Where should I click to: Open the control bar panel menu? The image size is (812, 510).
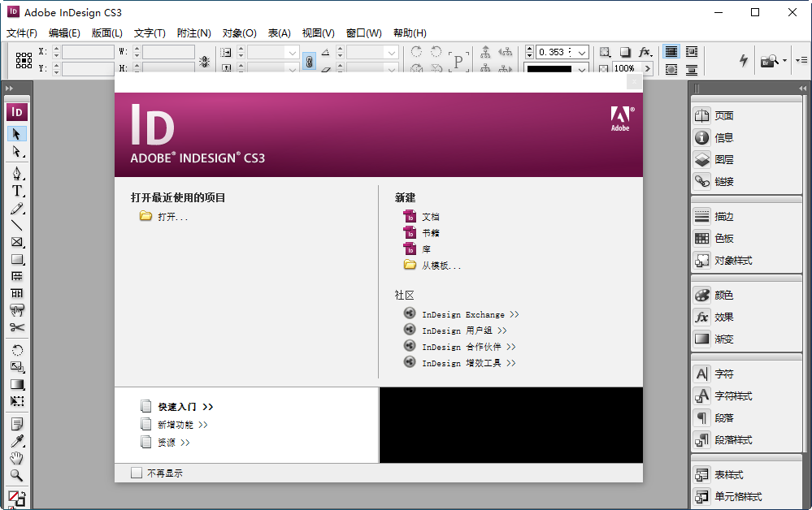click(x=801, y=60)
